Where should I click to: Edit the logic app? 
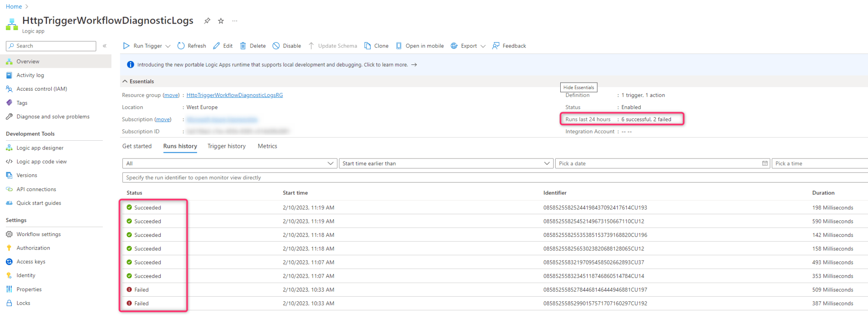point(223,46)
